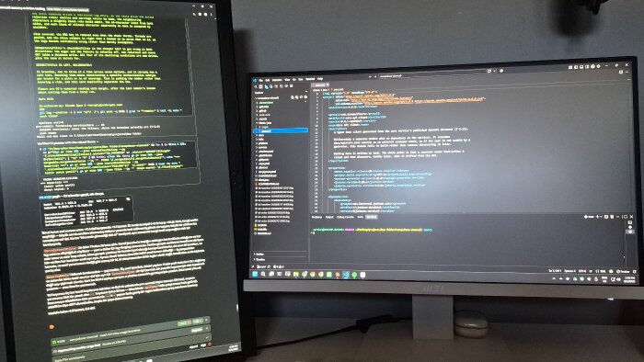The width and height of the screenshot is (644, 362).
Task: Close the pom.xml editor tab
Action: click(328, 85)
